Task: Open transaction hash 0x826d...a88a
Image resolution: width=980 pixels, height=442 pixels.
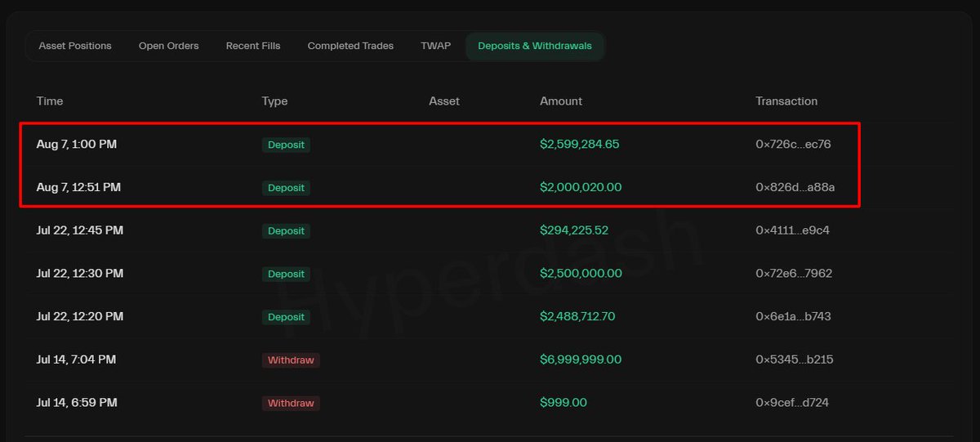Action: (x=795, y=188)
